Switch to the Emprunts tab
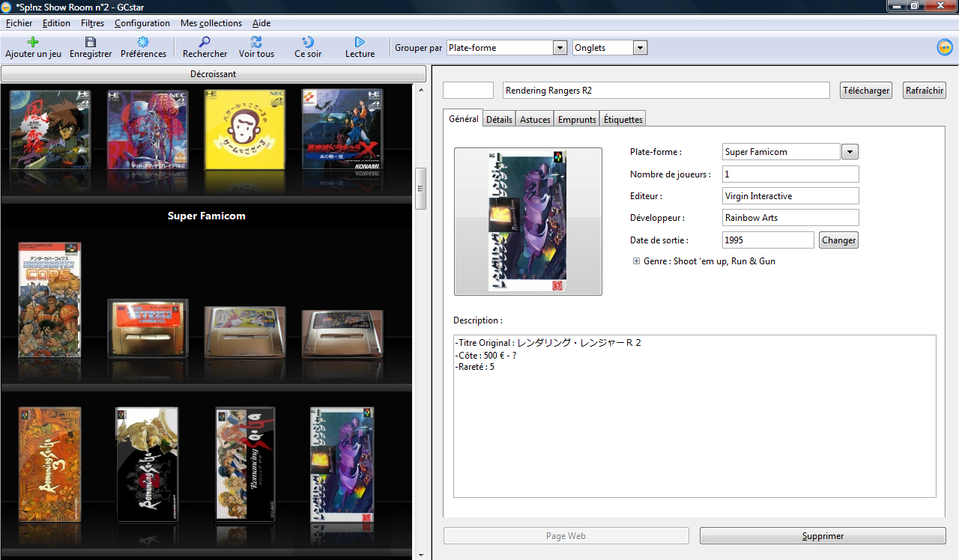Image resolution: width=959 pixels, height=560 pixels. [577, 119]
